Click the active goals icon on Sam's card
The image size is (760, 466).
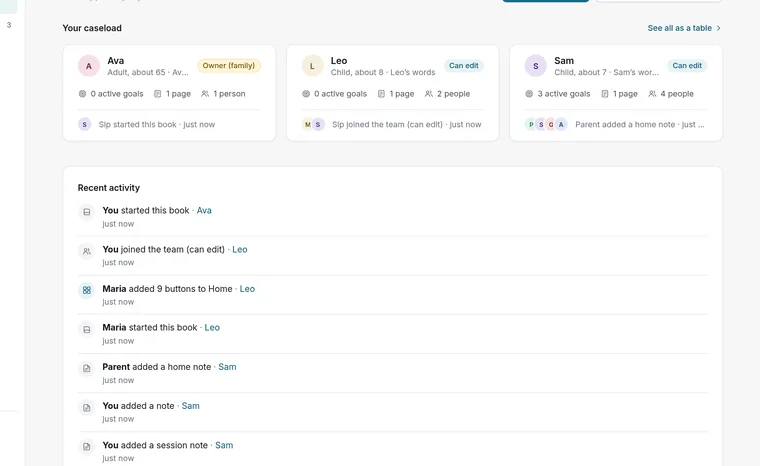tap(529, 94)
